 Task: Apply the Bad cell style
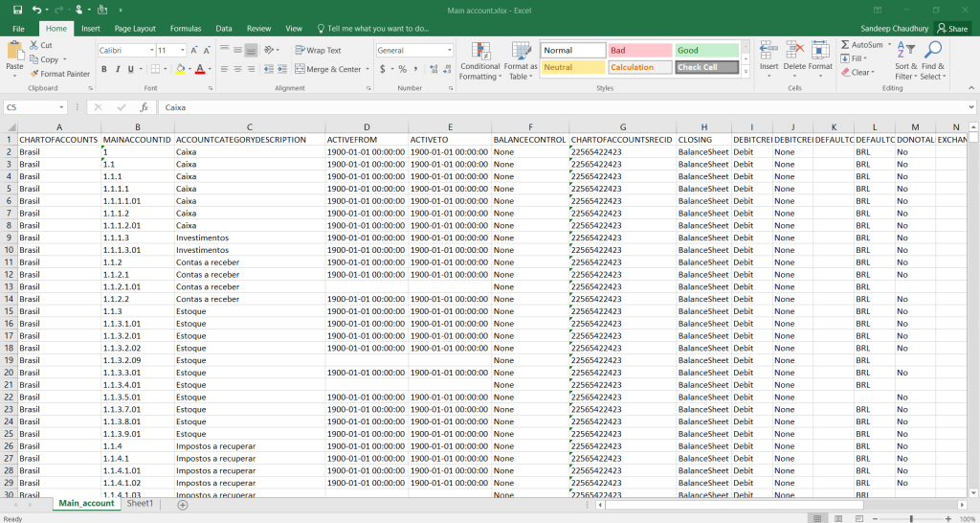click(640, 50)
